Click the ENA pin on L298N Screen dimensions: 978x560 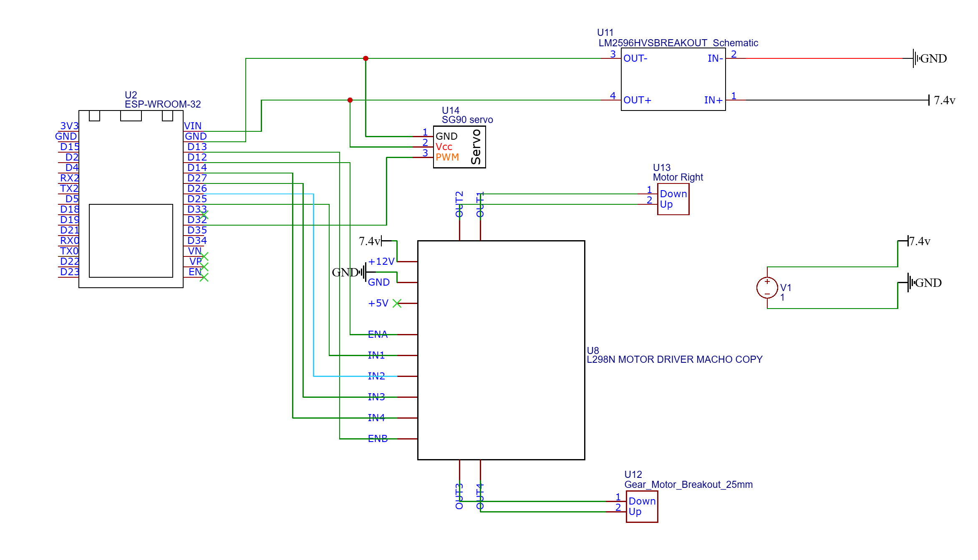pyautogui.click(x=378, y=334)
